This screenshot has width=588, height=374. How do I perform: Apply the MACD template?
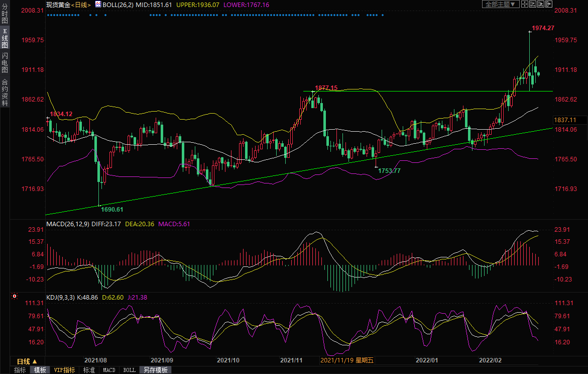(109, 370)
